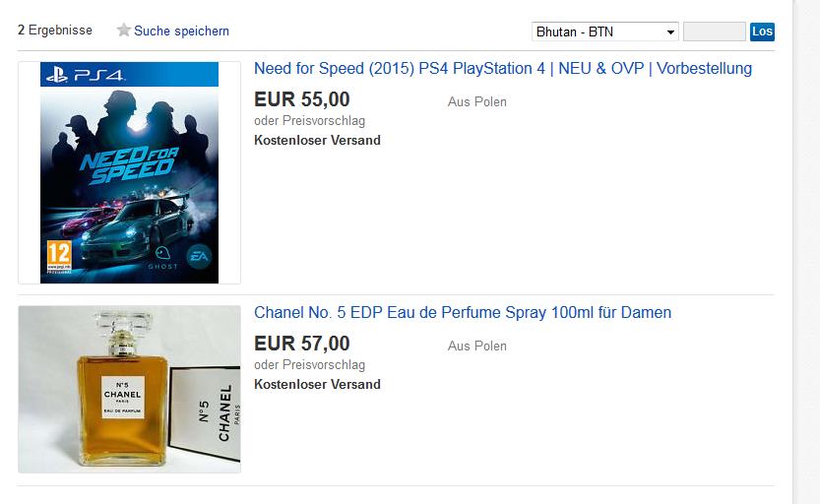Focus the empty field beside the currency dropdown
The image size is (820, 504).
pos(714,31)
